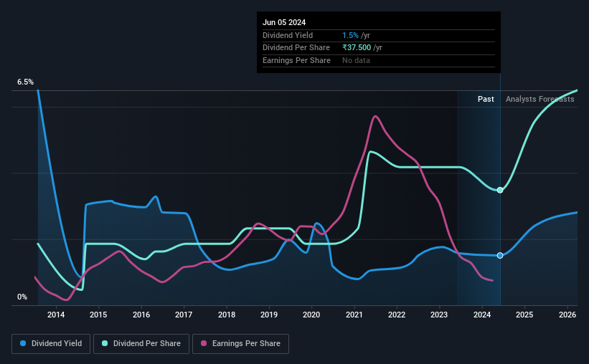
Task: Click the 2017 year on the time axis
Action: (184, 315)
